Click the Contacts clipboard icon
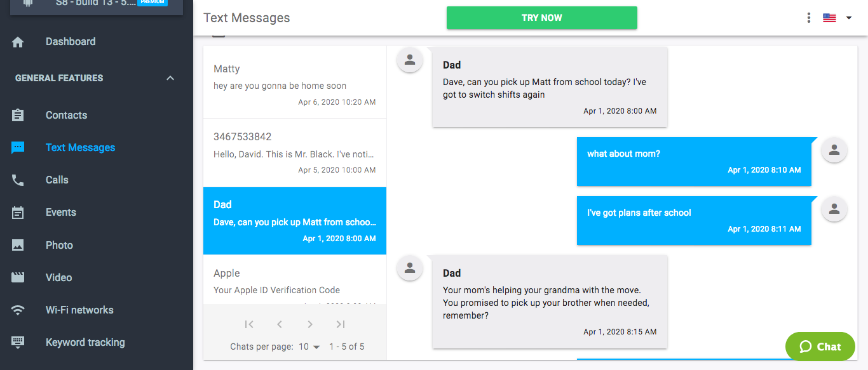The height and width of the screenshot is (370, 868). tap(18, 116)
